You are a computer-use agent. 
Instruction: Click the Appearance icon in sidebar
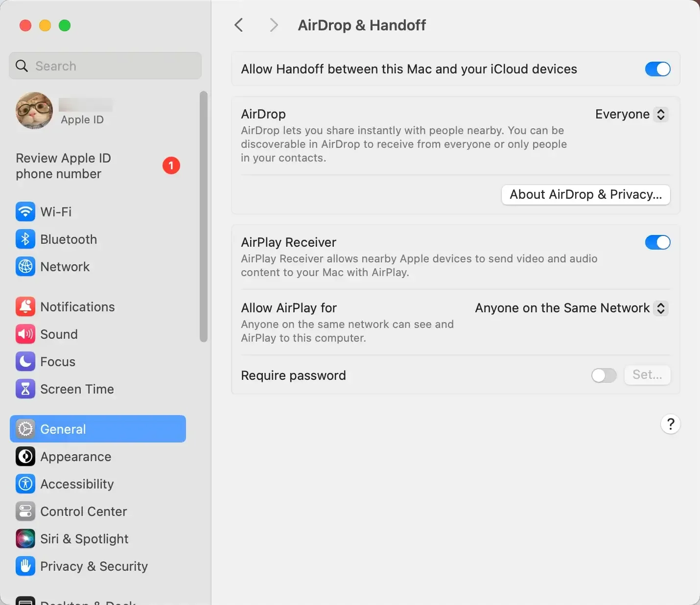(25, 457)
